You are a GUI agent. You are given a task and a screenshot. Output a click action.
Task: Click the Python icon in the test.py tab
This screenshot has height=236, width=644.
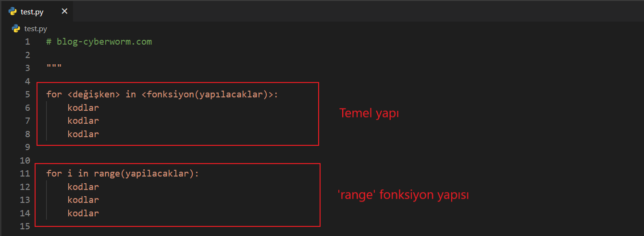[x=13, y=12]
